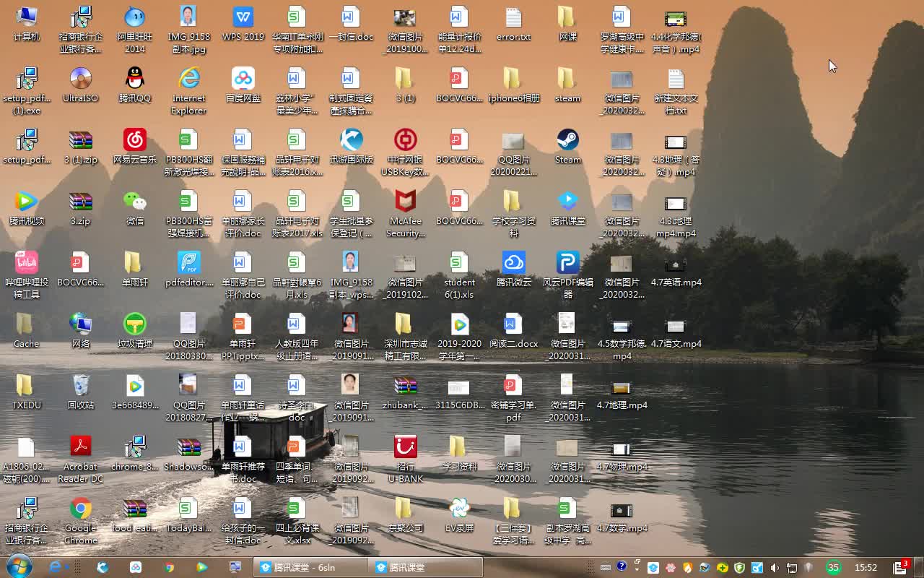The height and width of the screenshot is (578, 924).
Task: Launch 网易云音乐 from the desktop
Action: [x=135, y=147]
